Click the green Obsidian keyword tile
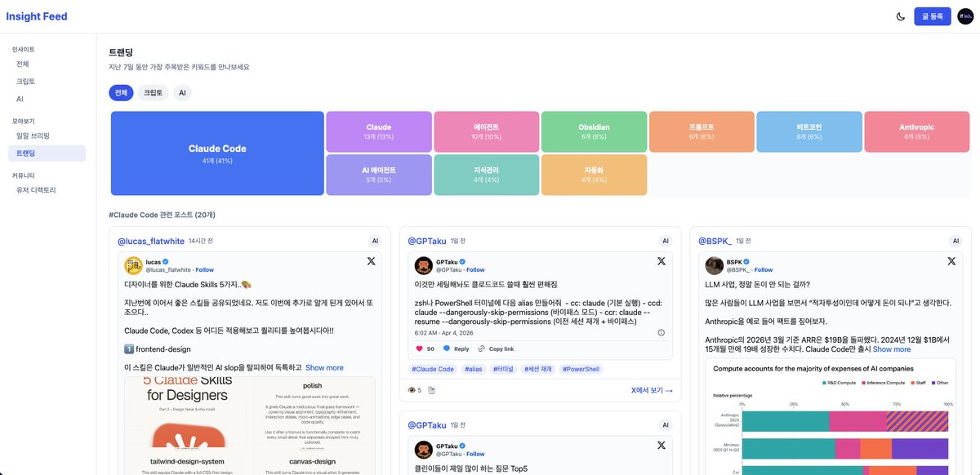 coord(594,131)
